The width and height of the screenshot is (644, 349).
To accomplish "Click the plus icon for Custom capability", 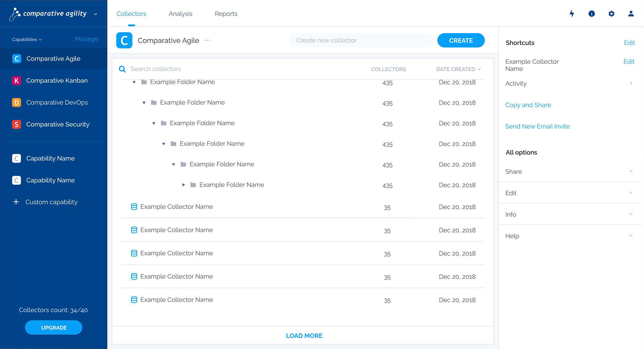I will tap(16, 202).
